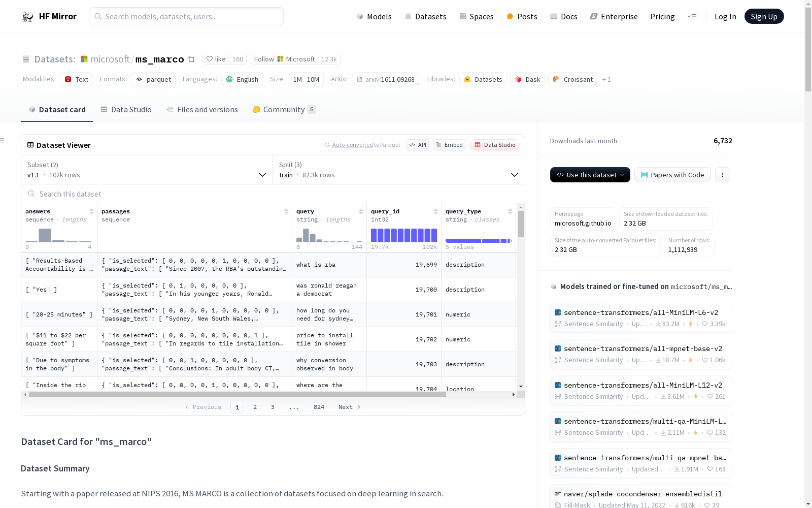Click the "what is rba" query cell

click(329, 265)
